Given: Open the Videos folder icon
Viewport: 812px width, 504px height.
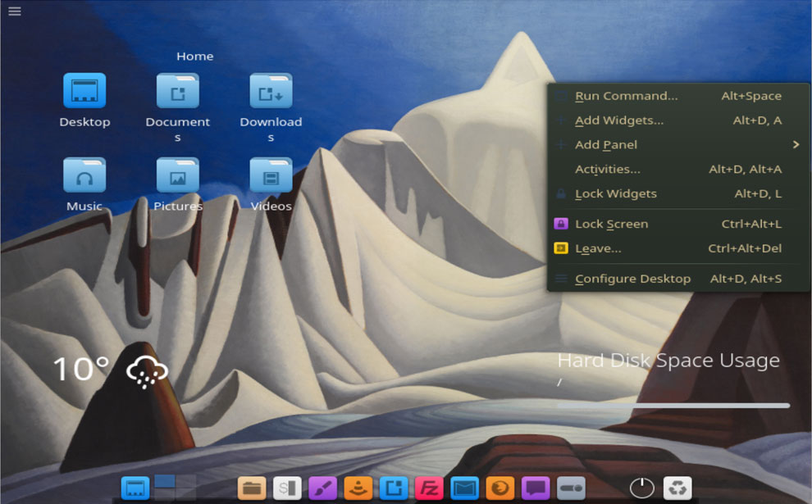Looking at the screenshot, I should (x=271, y=175).
